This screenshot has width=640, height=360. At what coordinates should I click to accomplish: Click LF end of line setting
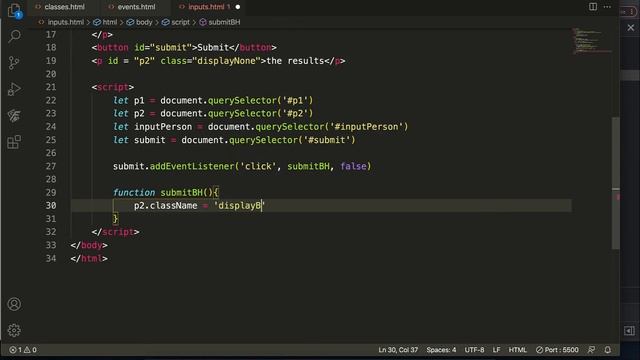(496, 350)
